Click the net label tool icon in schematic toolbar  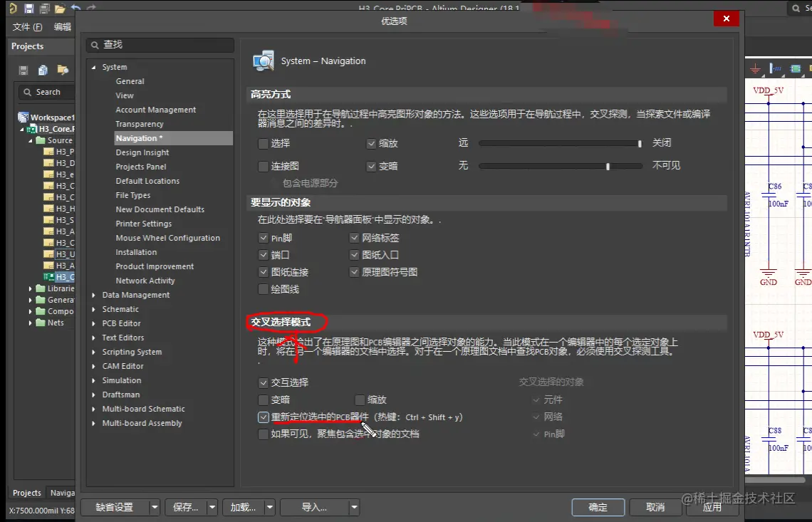click(776, 68)
